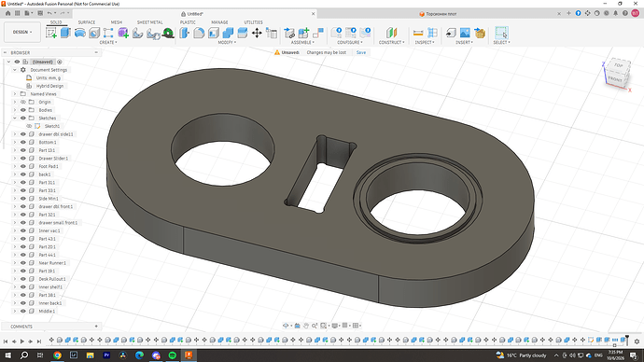Open the CREATE dropdown menu
Screen dimensions: 644x362
pos(108,42)
